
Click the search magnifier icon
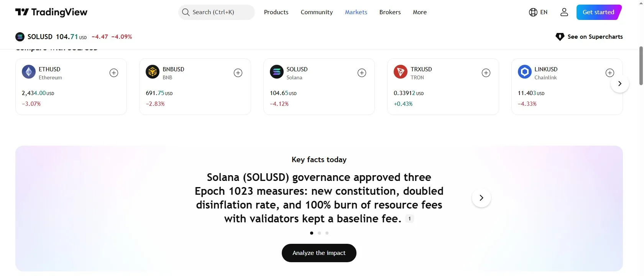(x=186, y=12)
